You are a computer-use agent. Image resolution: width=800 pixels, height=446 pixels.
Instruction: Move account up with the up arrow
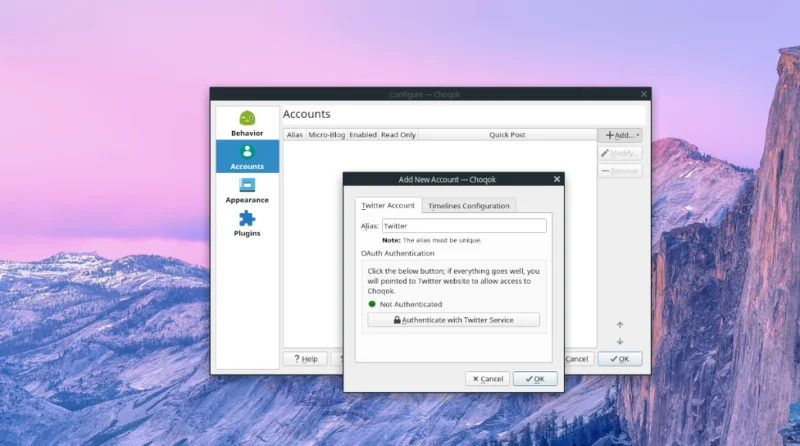click(619, 325)
